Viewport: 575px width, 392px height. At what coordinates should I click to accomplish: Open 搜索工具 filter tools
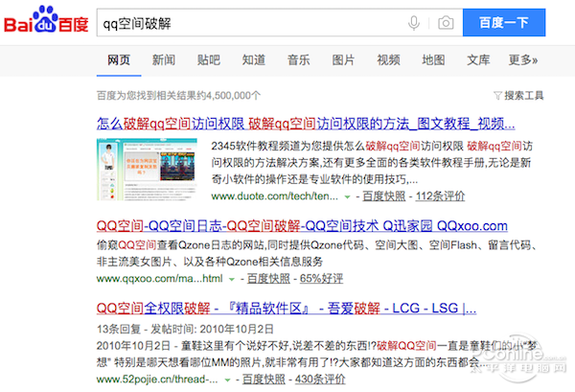517,96
